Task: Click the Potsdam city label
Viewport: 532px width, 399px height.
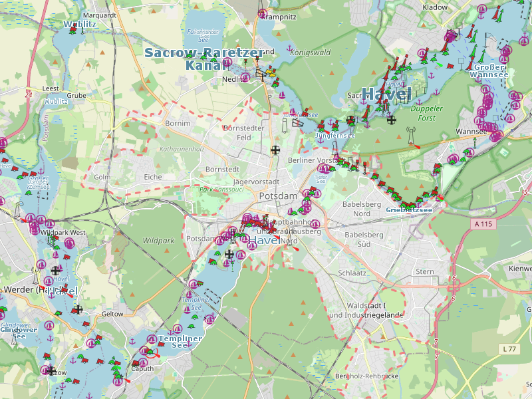Action: (x=278, y=197)
